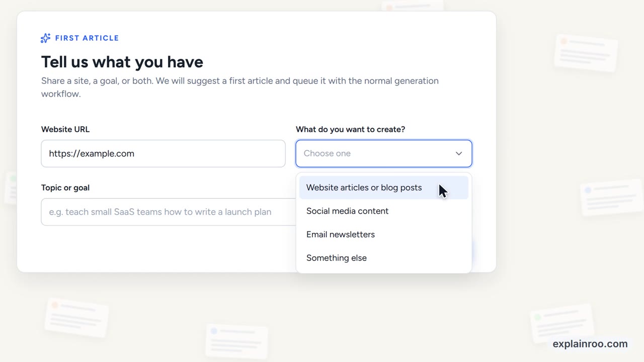Select the 'Something else' option
Screen dimensions: 644x362
click(384, 258)
